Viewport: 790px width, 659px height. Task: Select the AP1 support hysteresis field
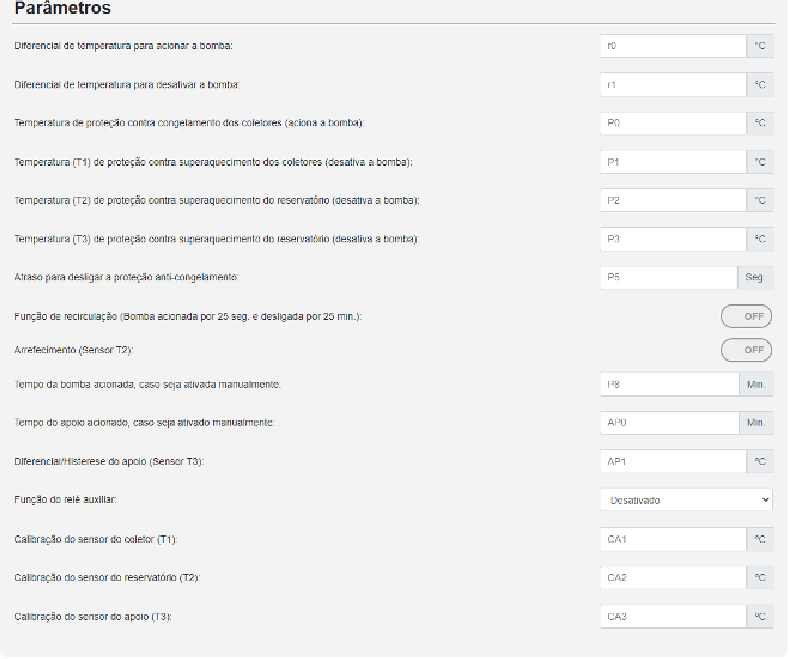[673, 460]
